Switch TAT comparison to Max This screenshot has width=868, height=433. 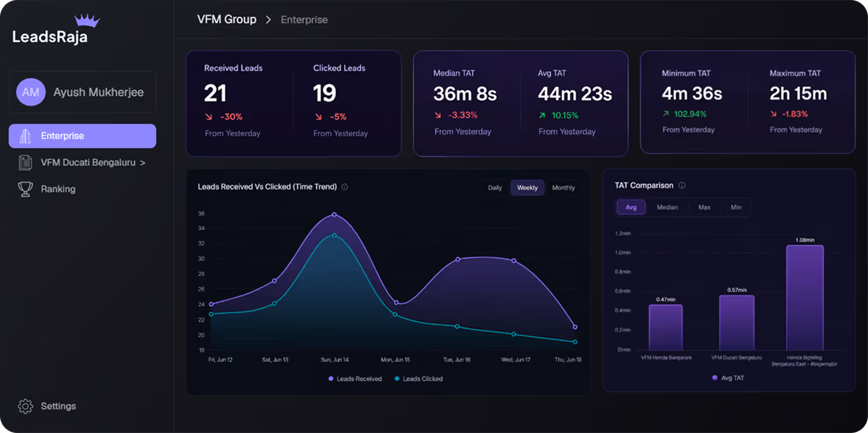point(705,208)
